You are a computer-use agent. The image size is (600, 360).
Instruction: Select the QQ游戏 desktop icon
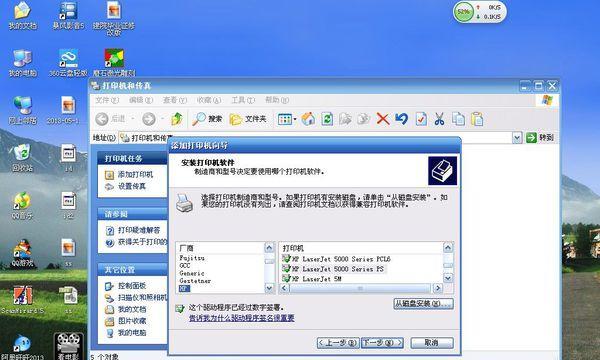pyautogui.click(x=23, y=253)
